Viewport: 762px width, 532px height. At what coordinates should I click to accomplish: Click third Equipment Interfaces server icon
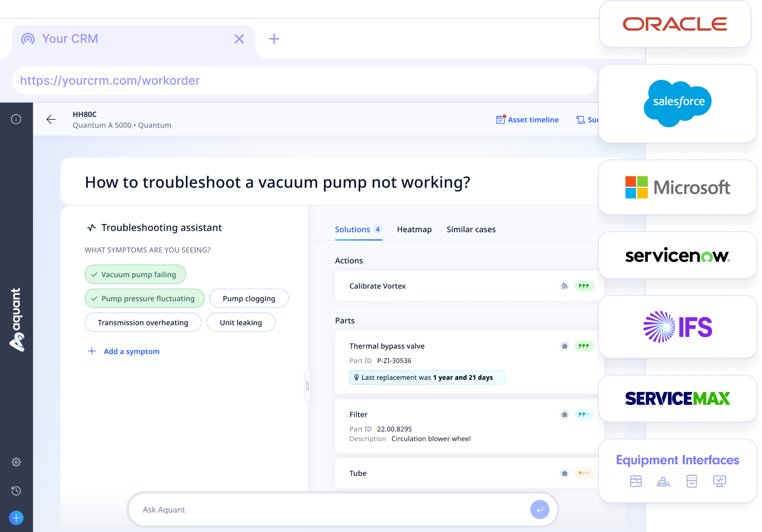[692, 481]
